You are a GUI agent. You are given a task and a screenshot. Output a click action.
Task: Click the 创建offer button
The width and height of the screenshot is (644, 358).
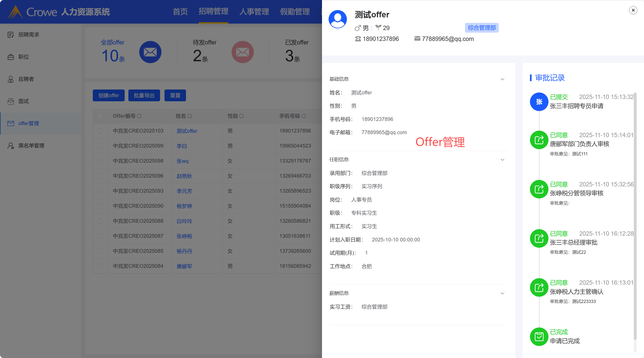108,96
